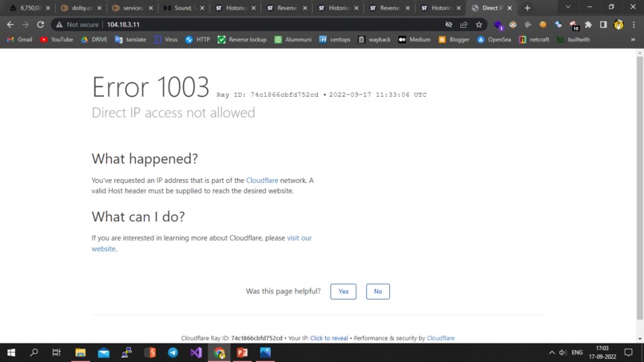Screen dimensions: 644x362
Task: Open the builtwith bookmark
Action: click(x=574, y=39)
